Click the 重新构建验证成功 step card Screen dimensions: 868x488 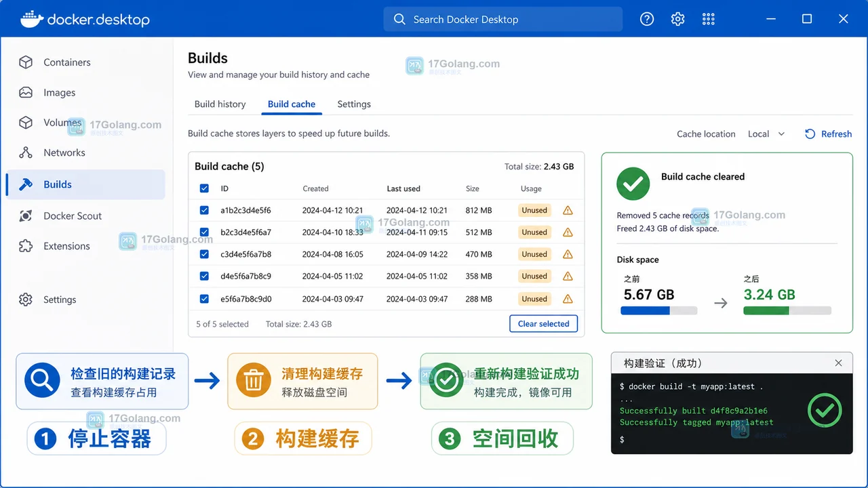click(x=506, y=381)
